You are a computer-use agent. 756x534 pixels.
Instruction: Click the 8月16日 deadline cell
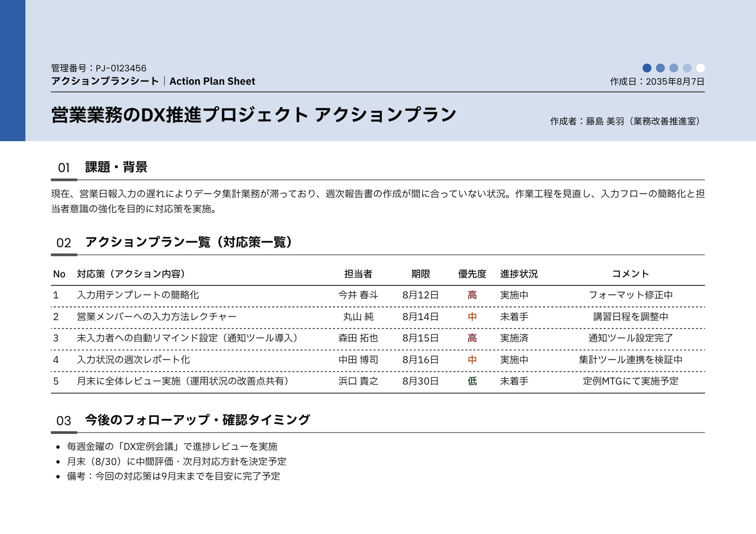pos(421,360)
